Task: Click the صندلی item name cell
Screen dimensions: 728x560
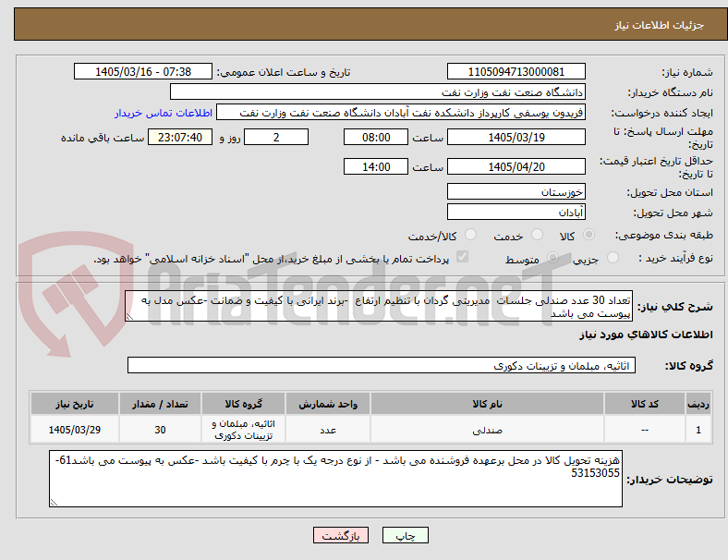Action: pyautogui.click(x=487, y=430)
